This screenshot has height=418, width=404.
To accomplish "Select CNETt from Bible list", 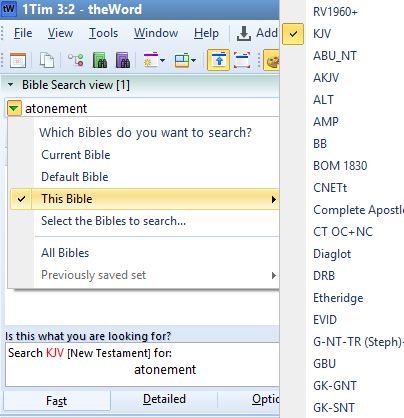I will coord(330,188).
